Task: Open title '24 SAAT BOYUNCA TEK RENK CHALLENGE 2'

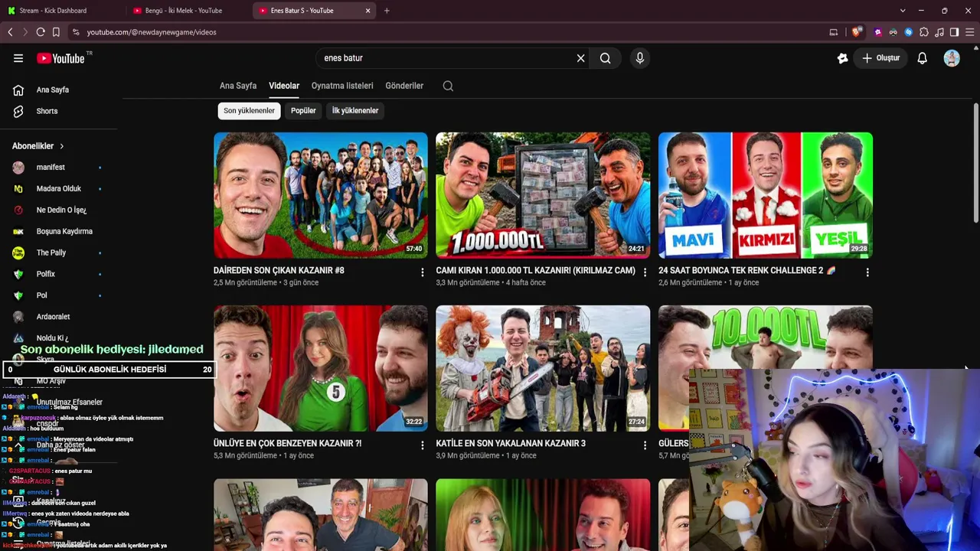Action: tap(747, 270)
